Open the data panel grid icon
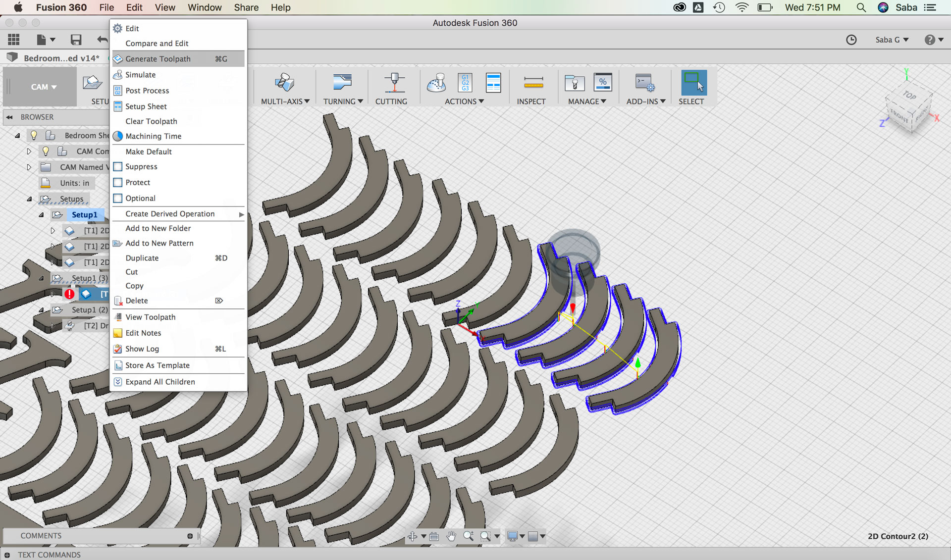Viewport: 951px width, 560px height. click(14, 40)
